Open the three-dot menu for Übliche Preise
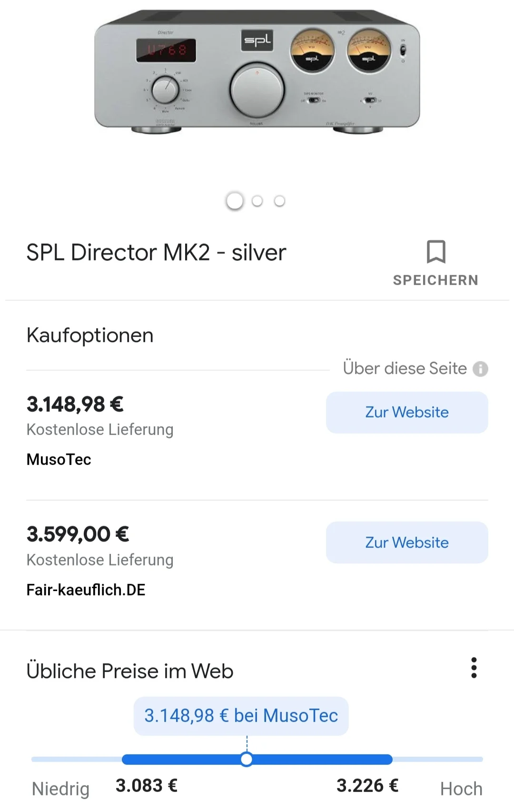 tap(474, 668)
